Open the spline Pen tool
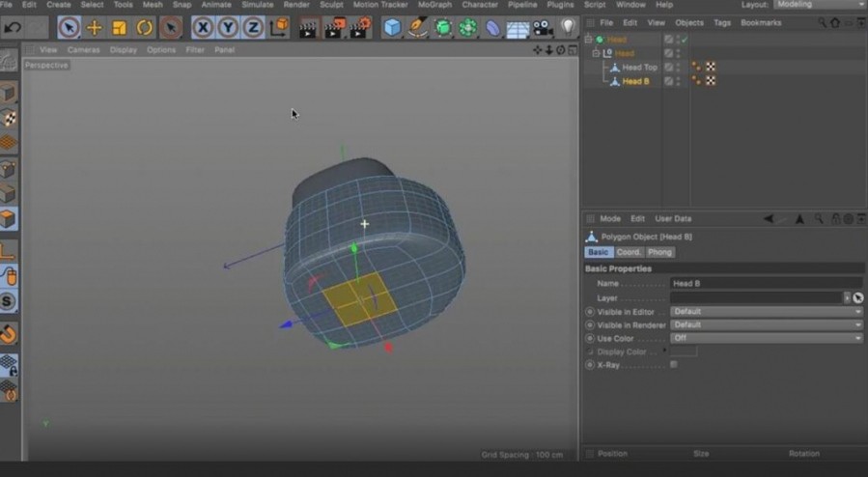 click(x=417, y=27)
